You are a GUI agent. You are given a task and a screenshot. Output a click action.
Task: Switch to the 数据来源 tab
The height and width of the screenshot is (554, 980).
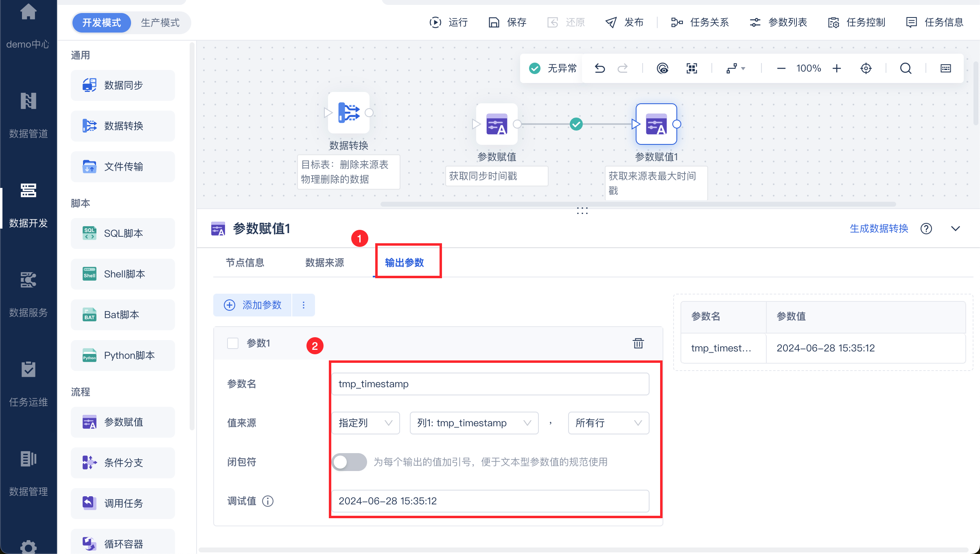[x=324, y=263]
